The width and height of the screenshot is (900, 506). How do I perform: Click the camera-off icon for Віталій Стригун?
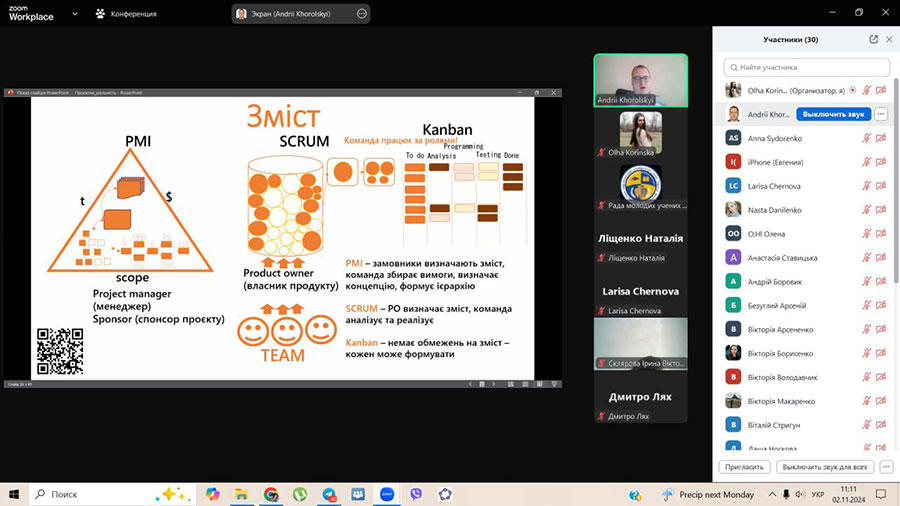[881, 425]
